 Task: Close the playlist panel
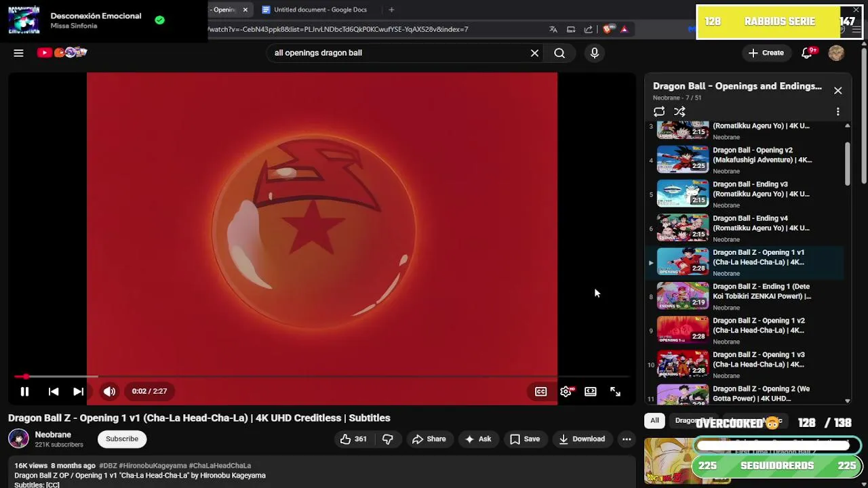click(x=838, y=90)
